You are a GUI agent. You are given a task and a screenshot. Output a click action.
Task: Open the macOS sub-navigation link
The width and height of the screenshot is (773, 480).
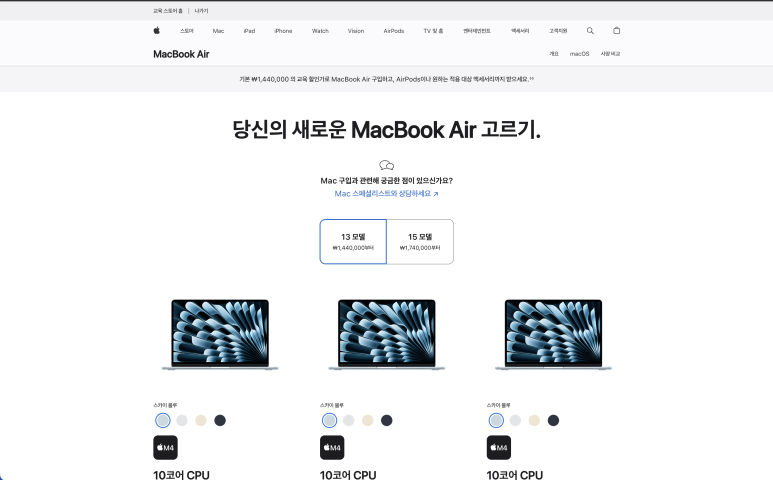tap(579, 54)
